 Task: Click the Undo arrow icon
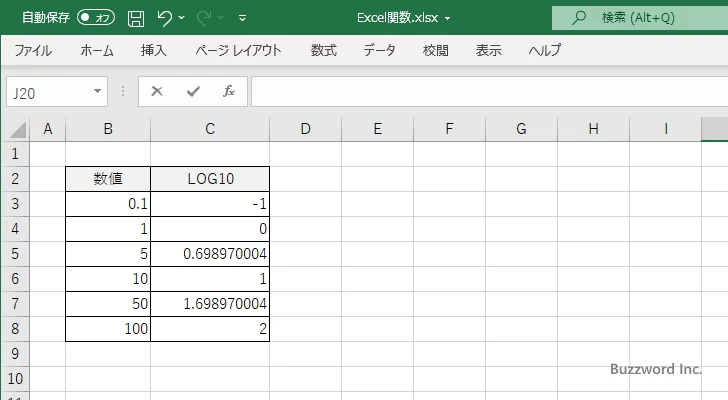click(164, 18)
